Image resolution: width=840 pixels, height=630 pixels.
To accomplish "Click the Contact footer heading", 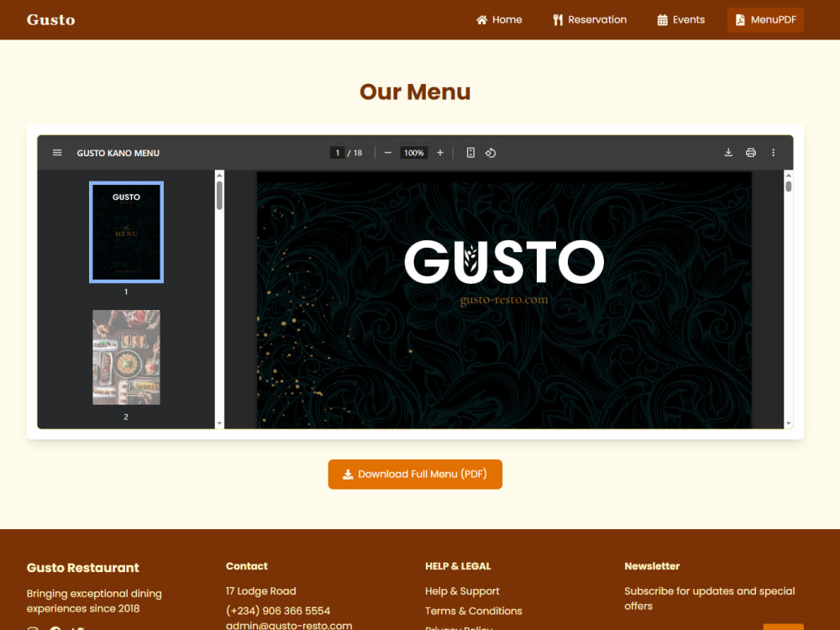I will 247,566.
